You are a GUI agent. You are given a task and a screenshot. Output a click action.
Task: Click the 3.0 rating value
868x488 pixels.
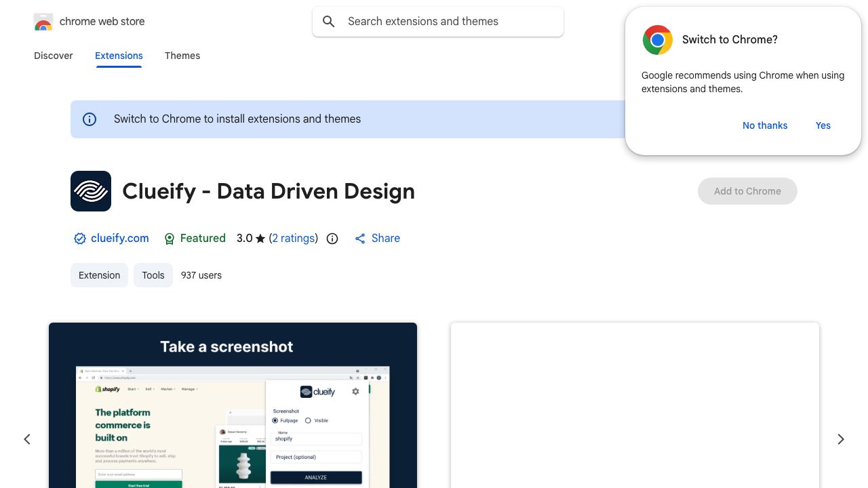point(244,239)
